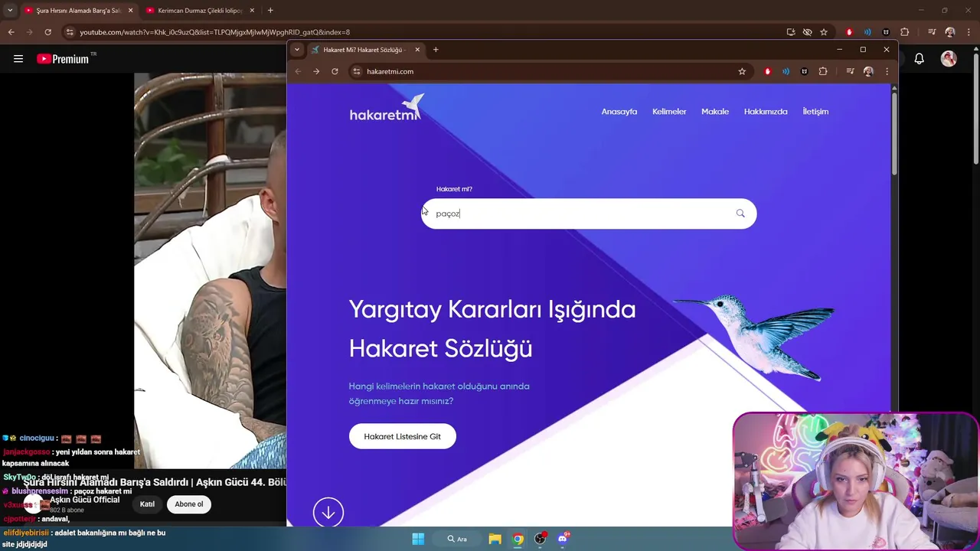Open Chrome from the taskbar
The width and height of the screenshot is (980, 551).
click(518, 539)
